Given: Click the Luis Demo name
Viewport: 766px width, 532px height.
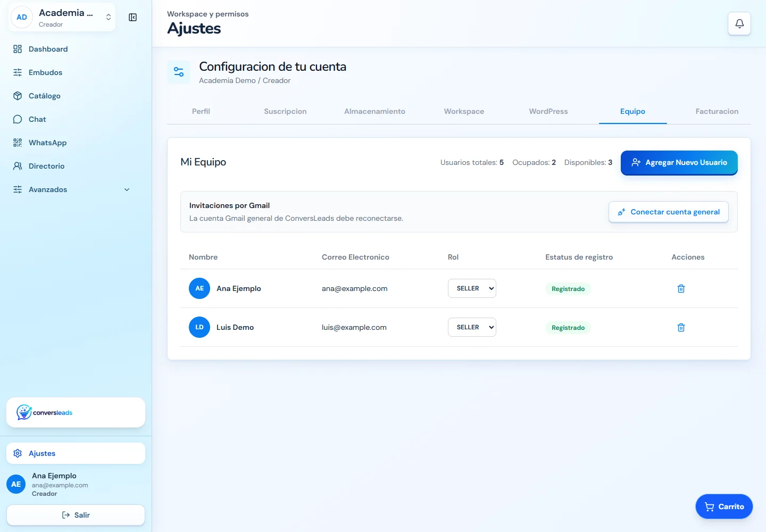Looking at the screenshot, I should [235, 327].
